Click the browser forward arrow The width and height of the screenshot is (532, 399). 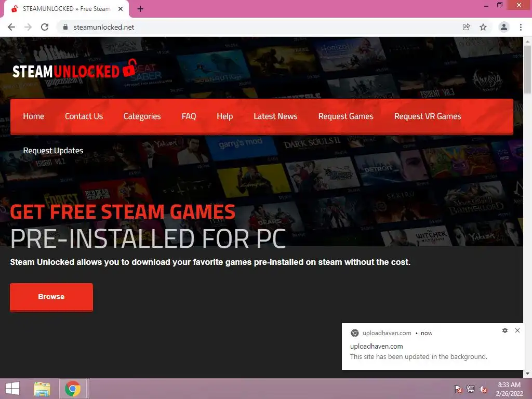[28, 27]
